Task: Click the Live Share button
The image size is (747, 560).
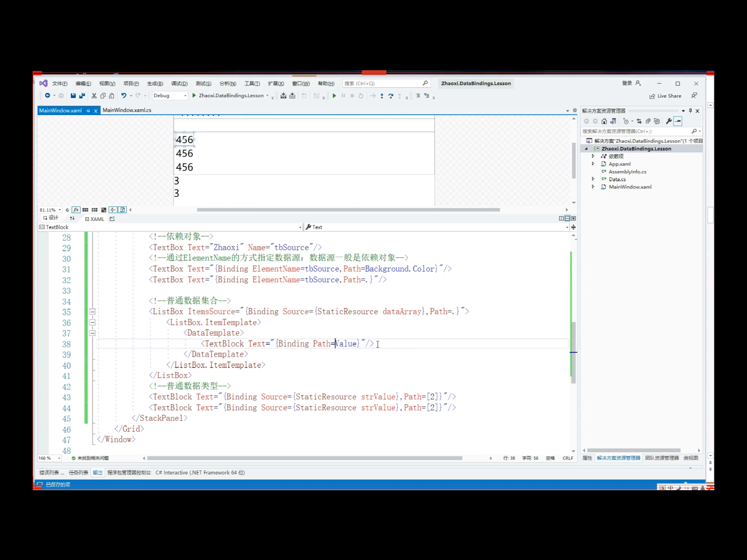Action: 665,96
